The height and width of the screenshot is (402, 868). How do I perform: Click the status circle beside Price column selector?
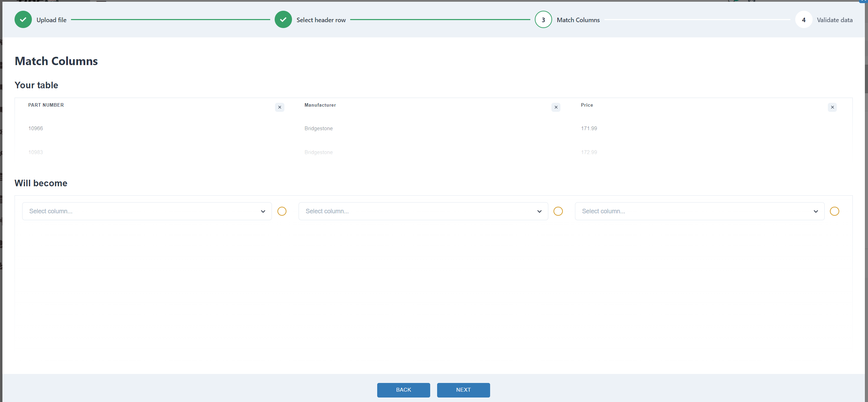point(834,211)
